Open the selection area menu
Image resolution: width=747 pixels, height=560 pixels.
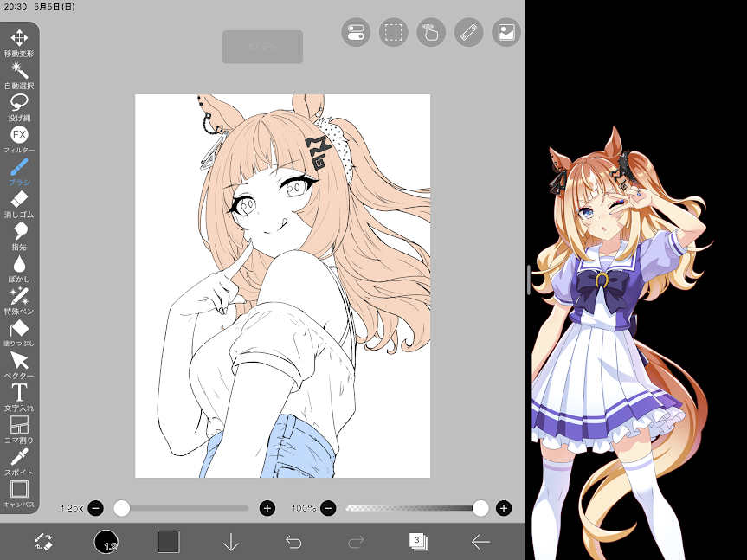(x=394, y=32)
